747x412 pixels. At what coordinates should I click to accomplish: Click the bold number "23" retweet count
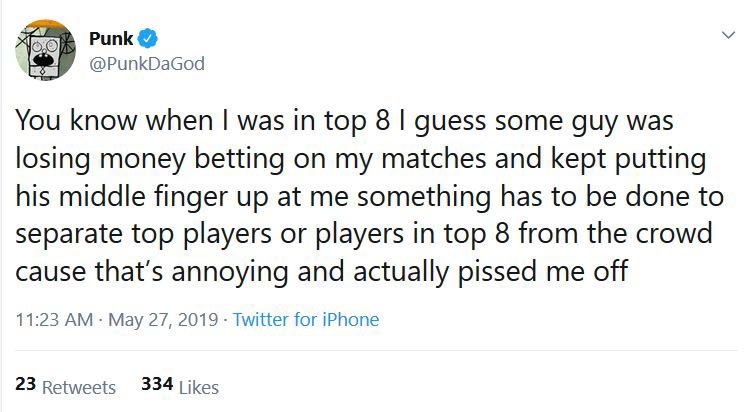coord(27,385)
